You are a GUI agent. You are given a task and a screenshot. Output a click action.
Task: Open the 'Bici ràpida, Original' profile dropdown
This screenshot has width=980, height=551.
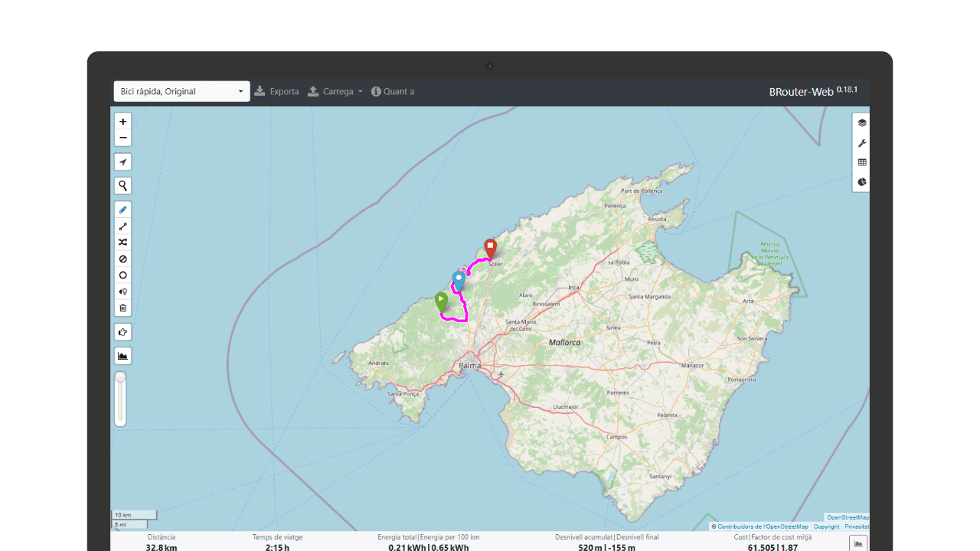(181, 90)
